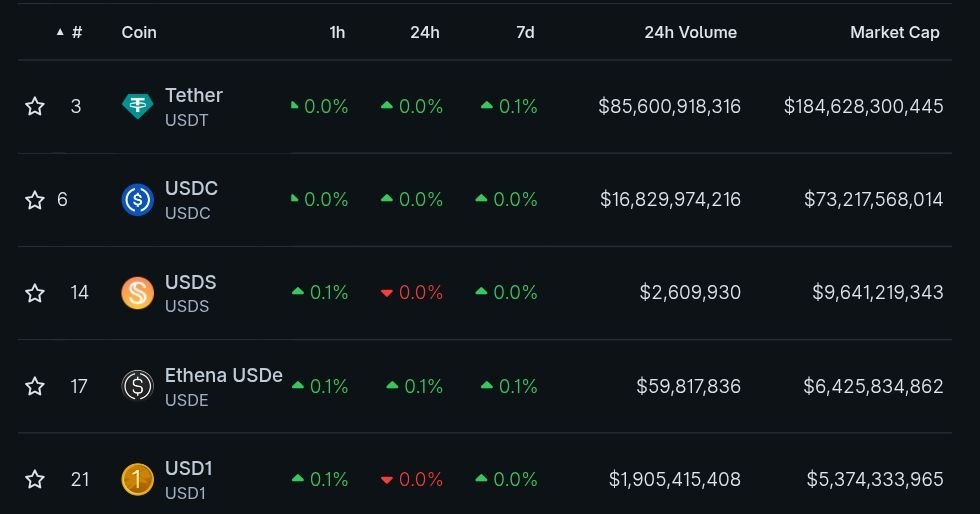Open the Ethena USDe name link
980x514 pixels.
(x=224, y=376)
